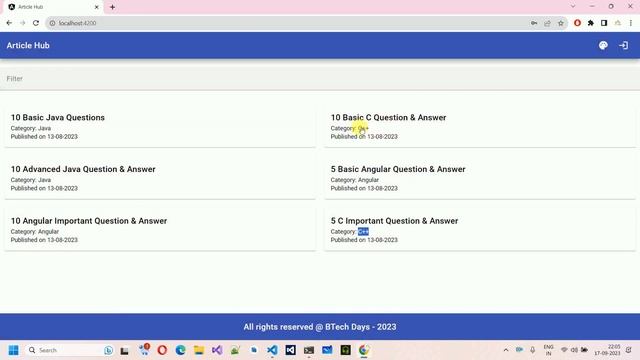
Task: Open the clock and date in taskbar
Action: tap(607, 350)
